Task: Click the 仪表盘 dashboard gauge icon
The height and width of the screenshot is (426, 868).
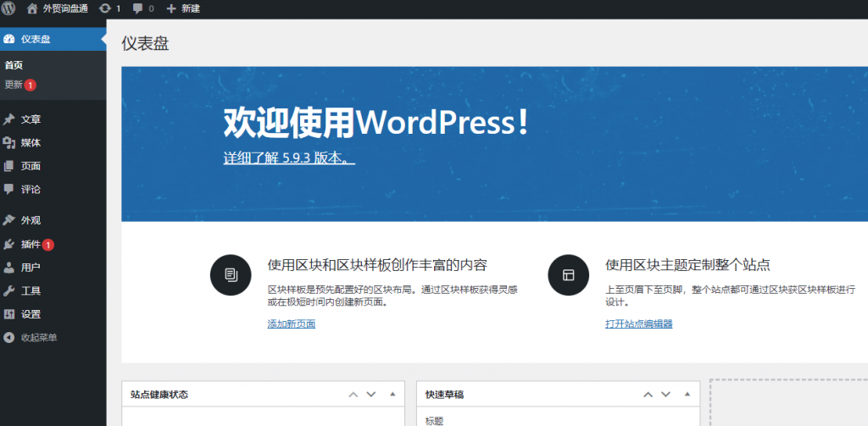Action: click(8, 39)
